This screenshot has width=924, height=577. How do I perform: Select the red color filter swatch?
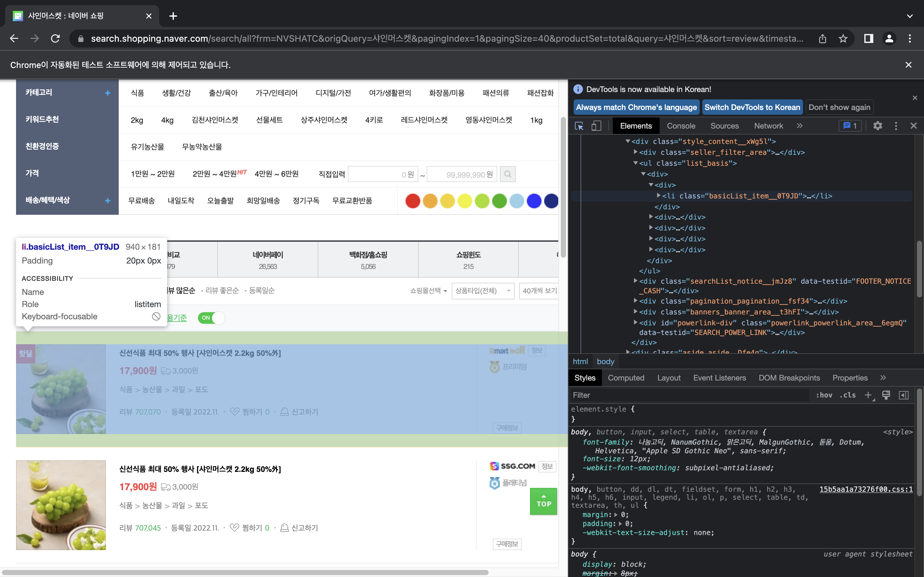412,201
